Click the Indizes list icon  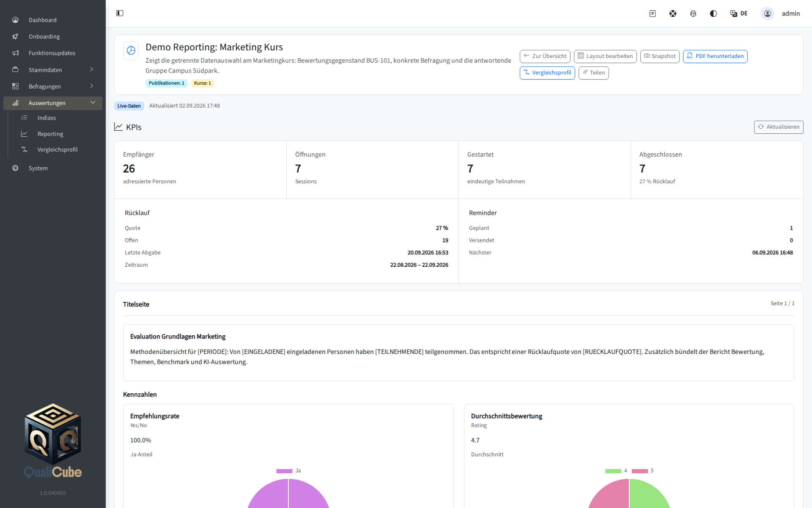tap(24, 118)
